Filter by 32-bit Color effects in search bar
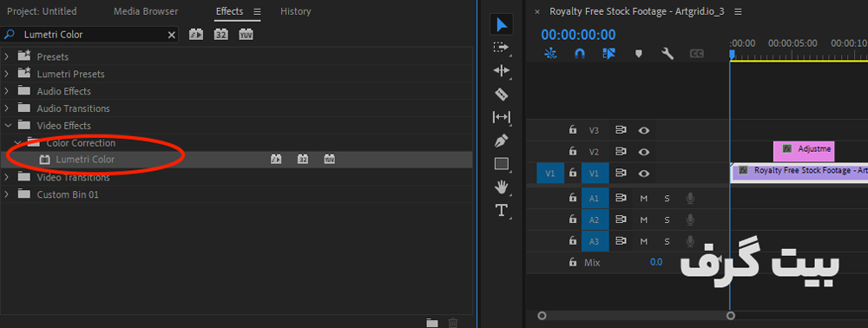868x328 pixels. click(220, 35)
